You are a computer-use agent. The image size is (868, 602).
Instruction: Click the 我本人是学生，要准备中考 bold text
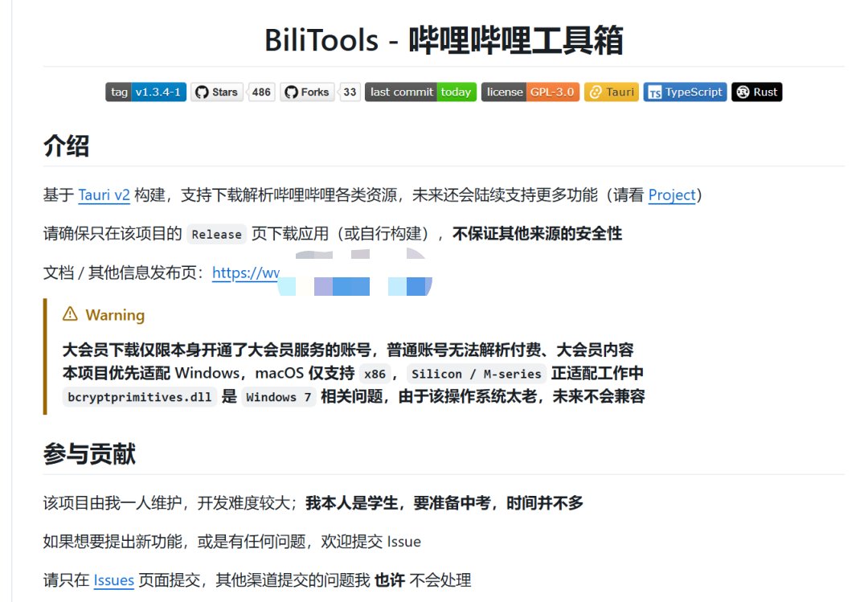pyautogui.click(x=398, y=503)
